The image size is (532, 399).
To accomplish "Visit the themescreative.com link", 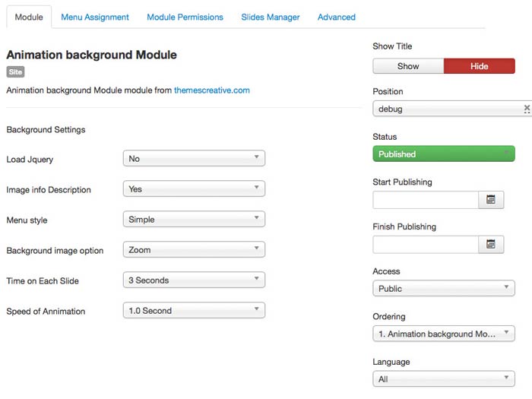I will click(x=212, y=90).
